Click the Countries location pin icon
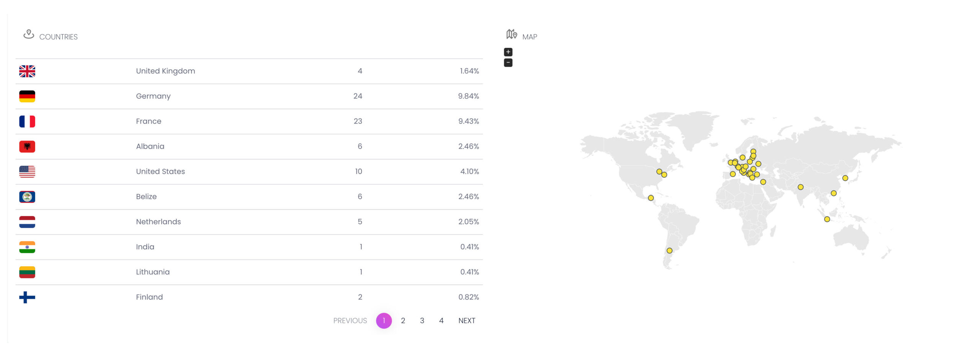Image resolution: width=980 pixels, height=357 pixels. pyautogui.click(x=29, y=34)
